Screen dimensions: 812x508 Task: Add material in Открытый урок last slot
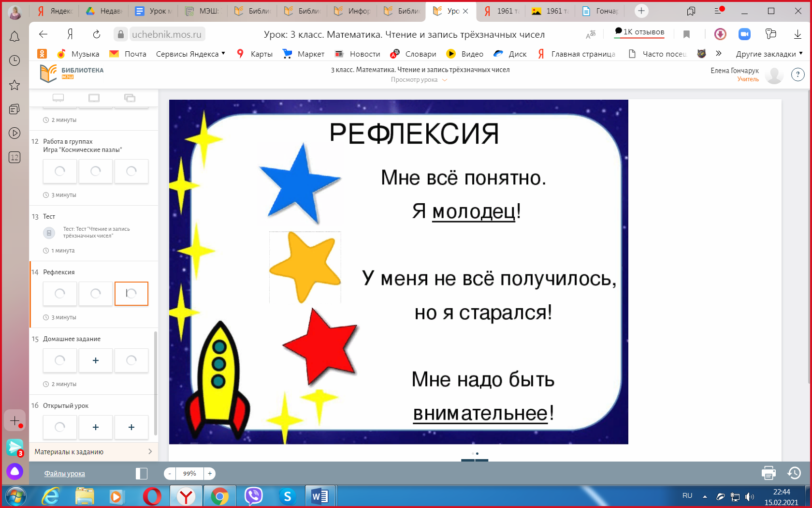tap(131, 427)
